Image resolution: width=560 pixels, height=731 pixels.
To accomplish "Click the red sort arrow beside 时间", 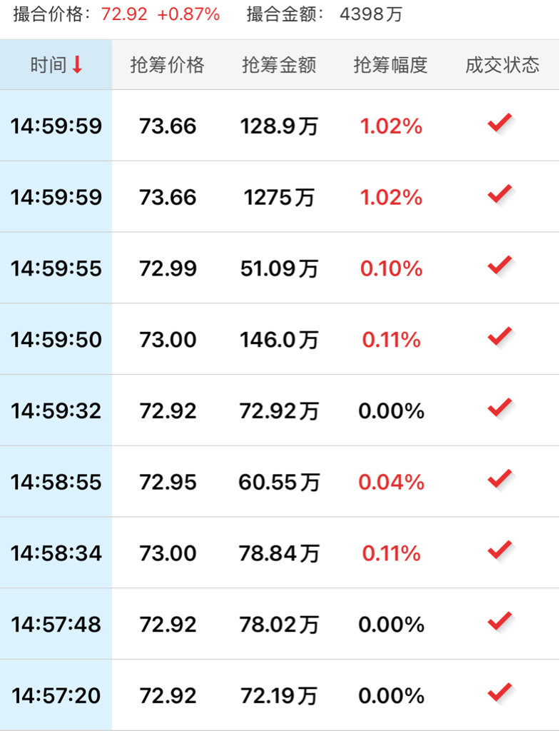I will pyautogui.click(x=77, y=64).
